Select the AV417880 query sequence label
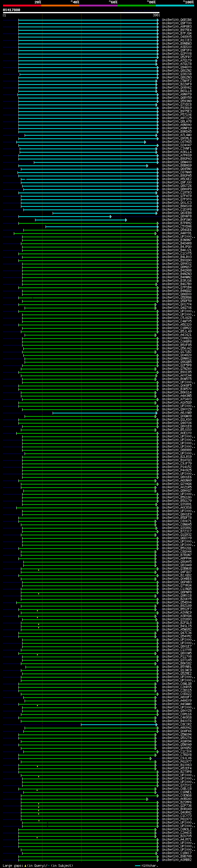The height and width of the screenshot is (868, 197). (11, 10)
